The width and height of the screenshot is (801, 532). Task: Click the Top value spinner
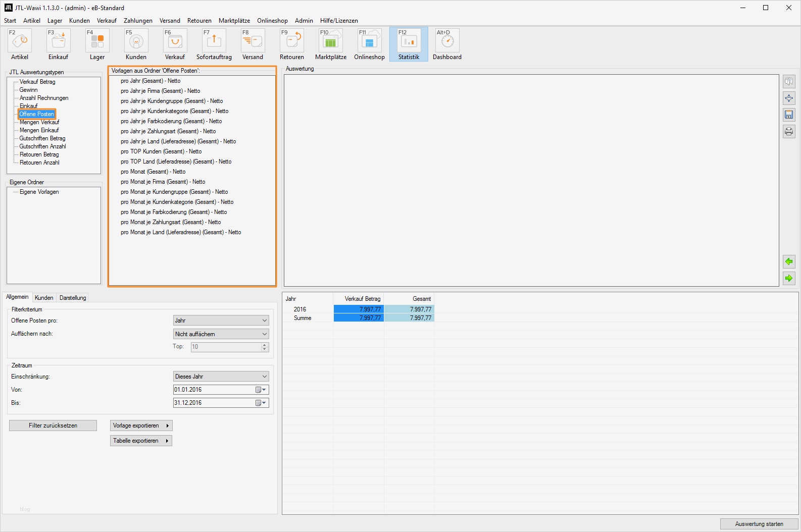(x=264, y=347)
